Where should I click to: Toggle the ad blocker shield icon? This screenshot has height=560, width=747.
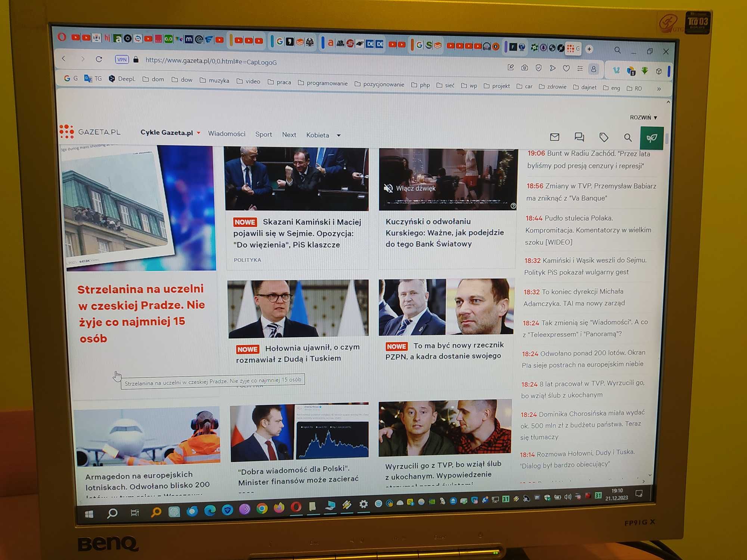click(x=539, y=68)
